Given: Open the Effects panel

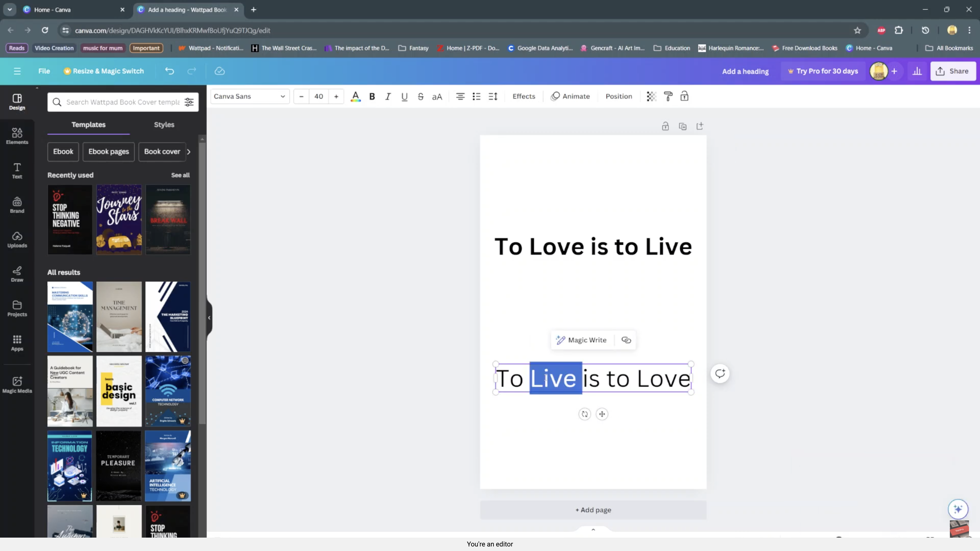Looking at the screenshot, I should [x=524, y=97].
